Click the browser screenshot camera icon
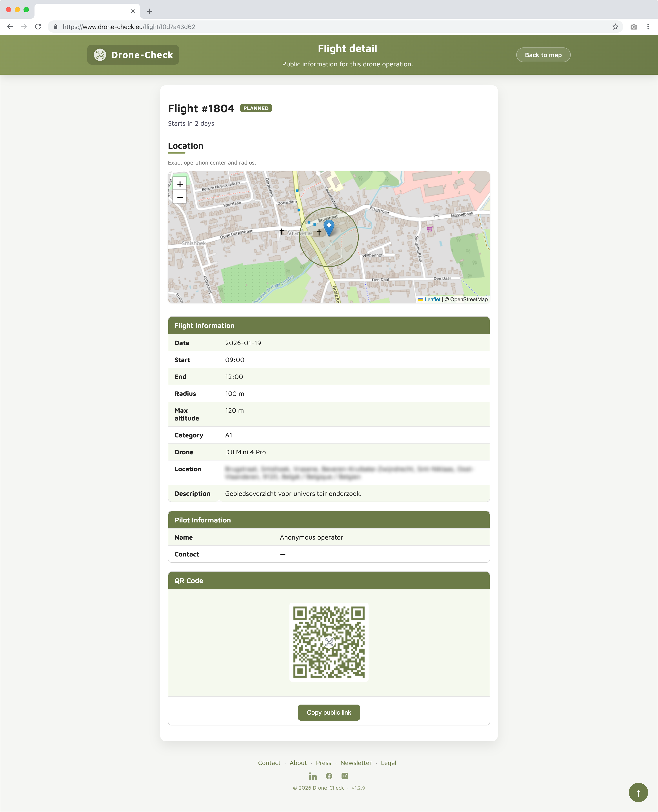The image size is (658, 812). [633, 27]
